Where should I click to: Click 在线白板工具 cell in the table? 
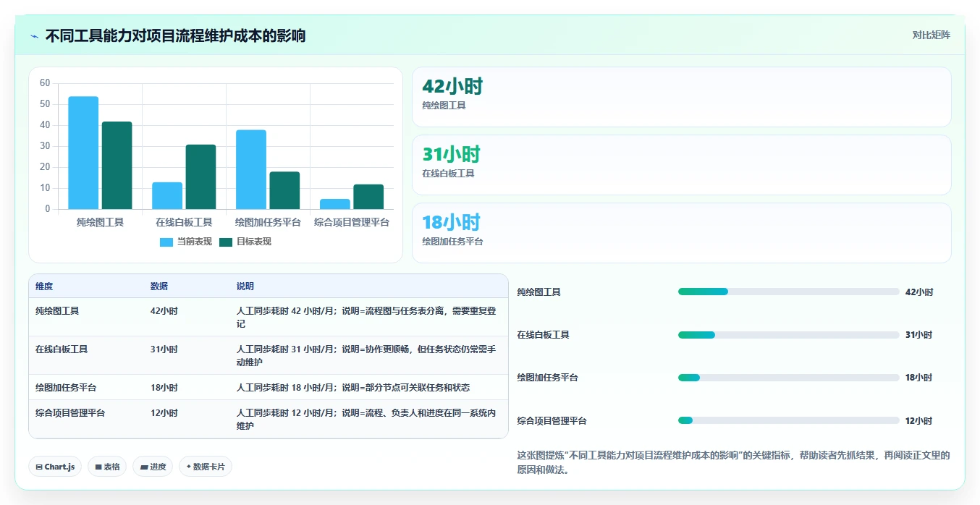pos(62,349)
